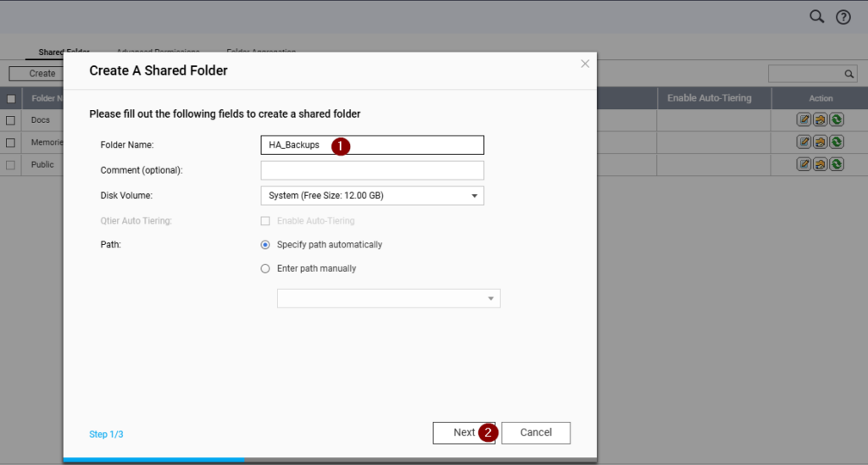This screenshot has height=465, width=868.
Task: Open folder permissions for Public row
Action: pos(821,164)
